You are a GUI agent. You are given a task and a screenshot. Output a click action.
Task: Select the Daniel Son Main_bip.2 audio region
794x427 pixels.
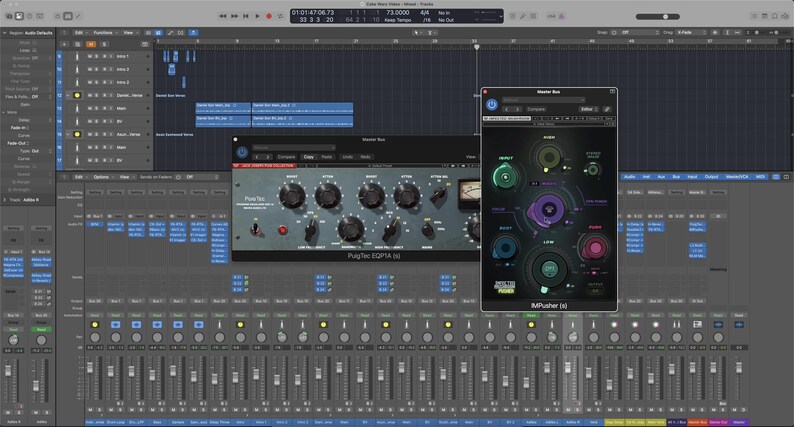(x=302, y=108)
